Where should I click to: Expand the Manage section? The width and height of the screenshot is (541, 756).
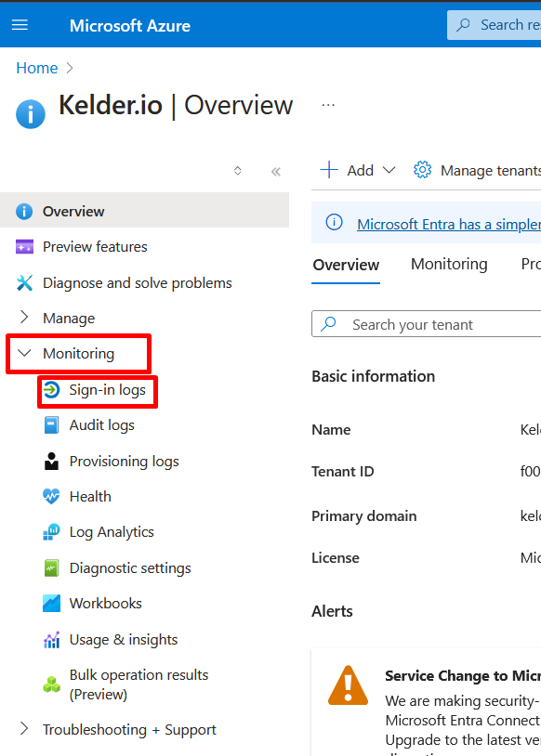[x=24, y=317]
